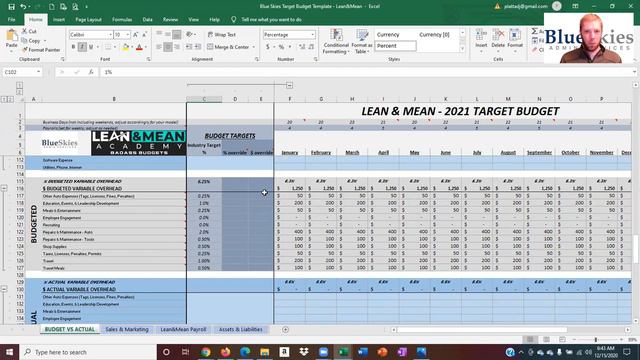
Task: Launch Zoom from the taskbar
Action: click(323, 352)
